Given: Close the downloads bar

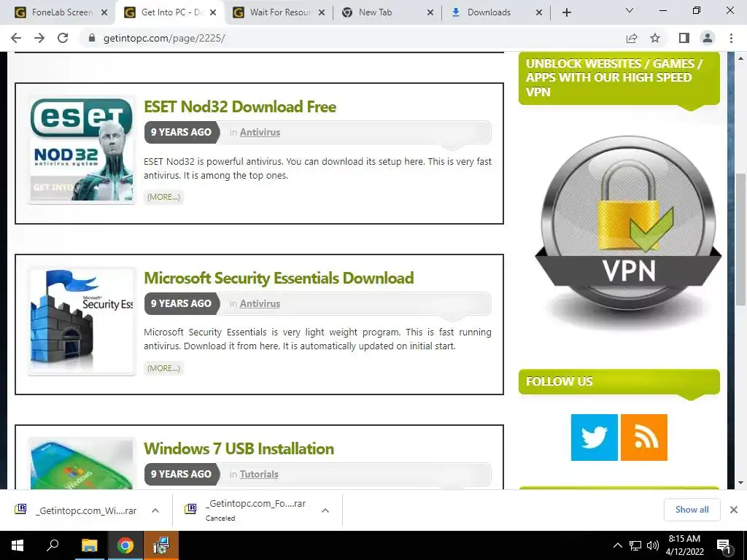Looking at the screenshot, I should tap(734, 510).
